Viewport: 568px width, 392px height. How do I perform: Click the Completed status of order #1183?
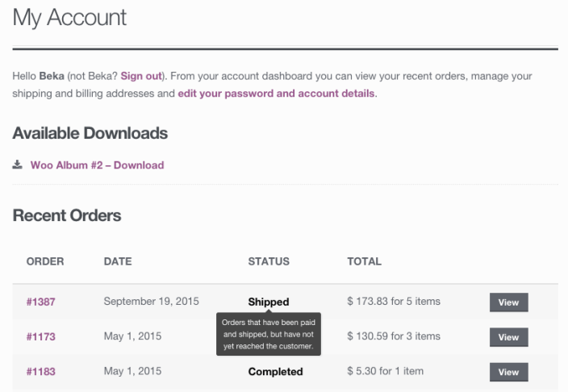coord(275,372)
